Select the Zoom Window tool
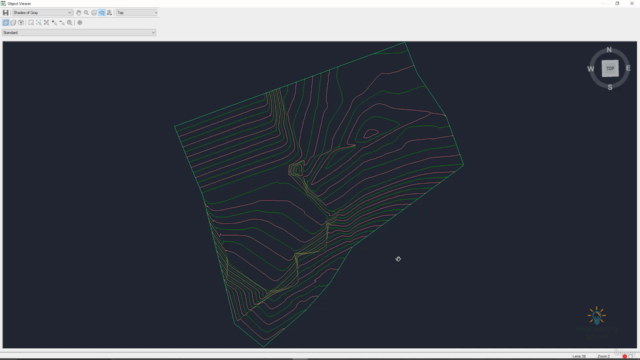The height and width of the screenshot is (360, 640). pyautogui.click(x=31, y=23)
